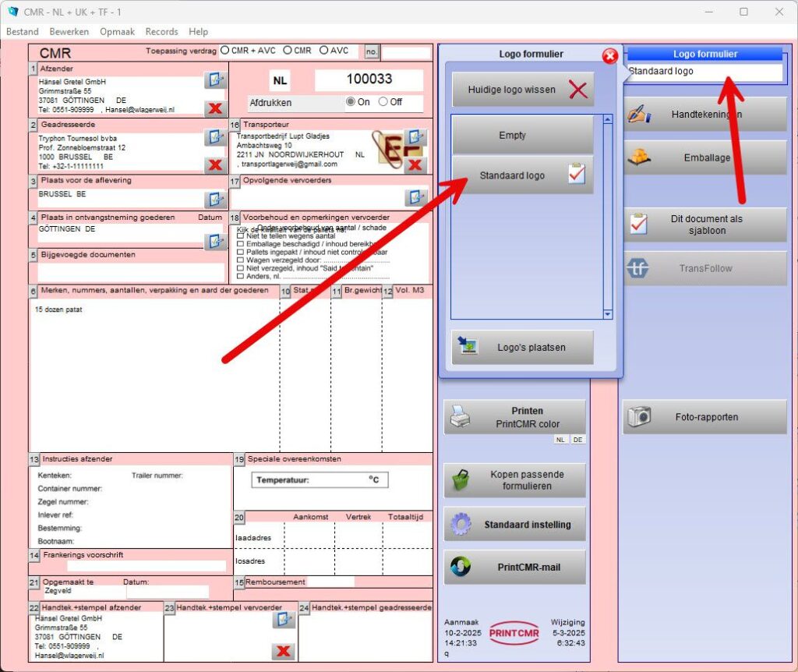The image size is (798, 672).
Task: Select the CMR + AVC radio option
Action: click(x=225, y=51)
